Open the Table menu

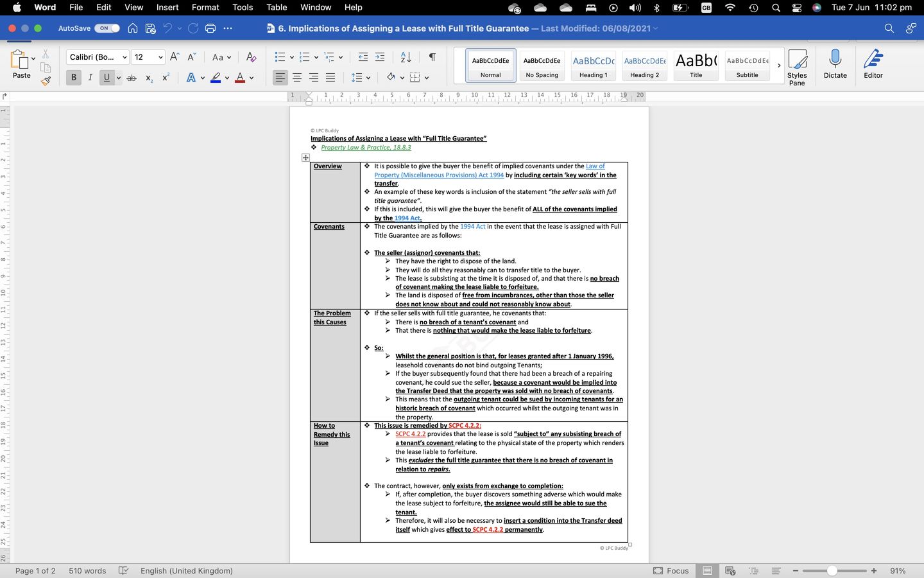277,7
